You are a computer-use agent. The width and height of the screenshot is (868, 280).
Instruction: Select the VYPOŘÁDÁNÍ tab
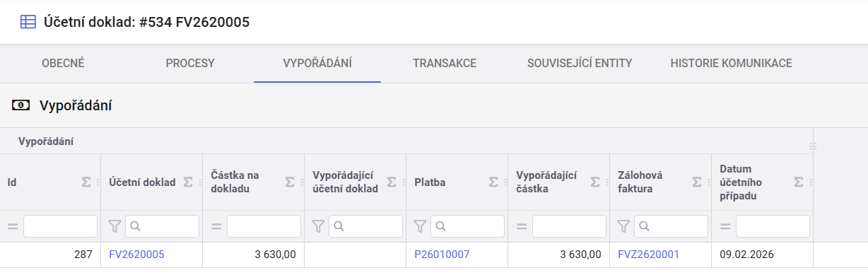317,63
